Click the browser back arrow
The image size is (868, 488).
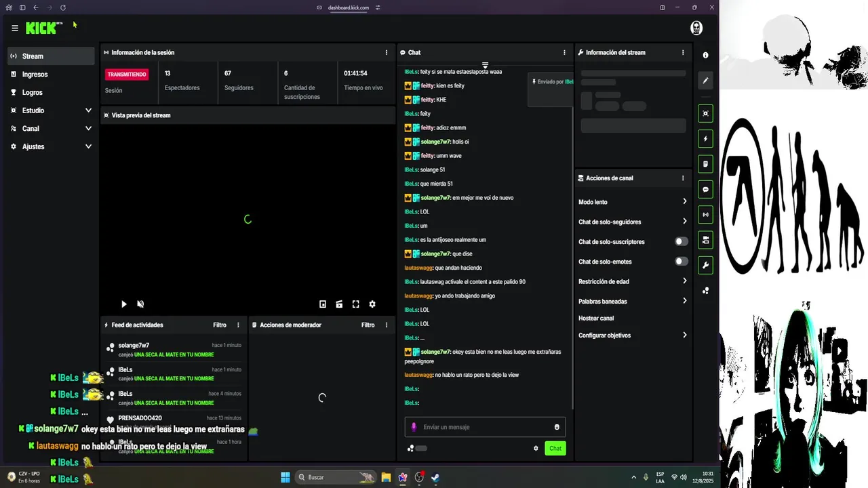click(35, 7)
